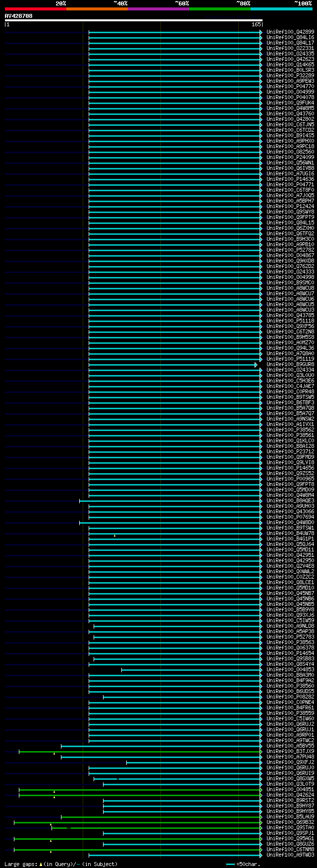Viewport: 317px width, 868px height.
Task: Click the UniRef100_O04853 text
Action: pos(290,670)
